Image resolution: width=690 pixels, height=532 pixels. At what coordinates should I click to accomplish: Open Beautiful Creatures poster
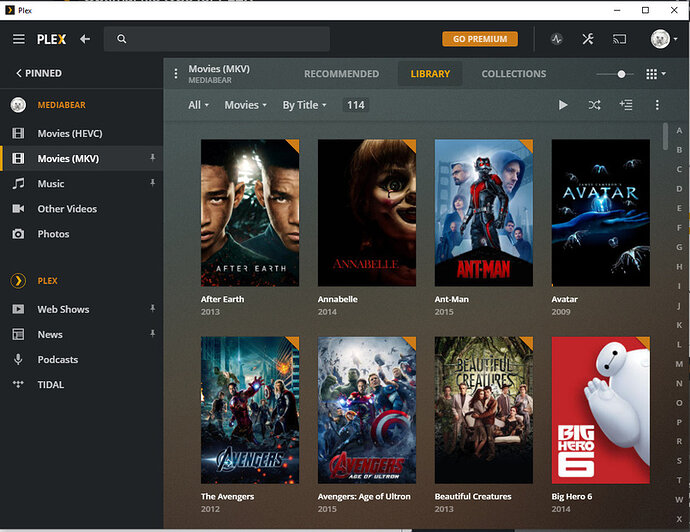[484, 410]
